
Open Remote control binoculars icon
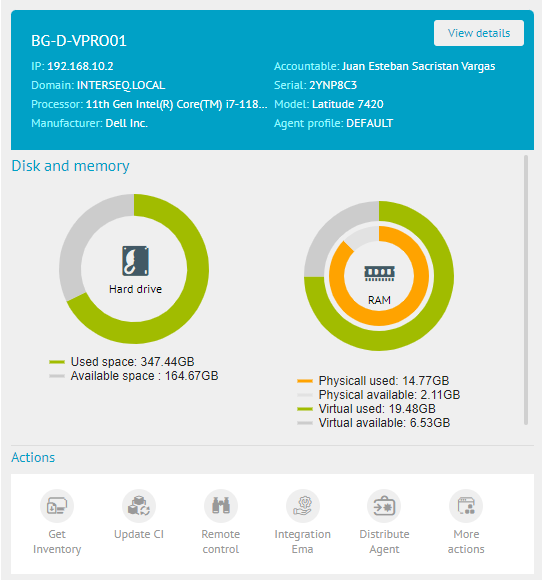221,506
